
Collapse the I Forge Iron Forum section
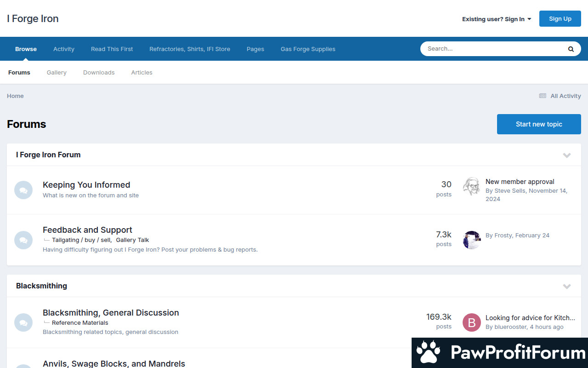pos(567,155)
